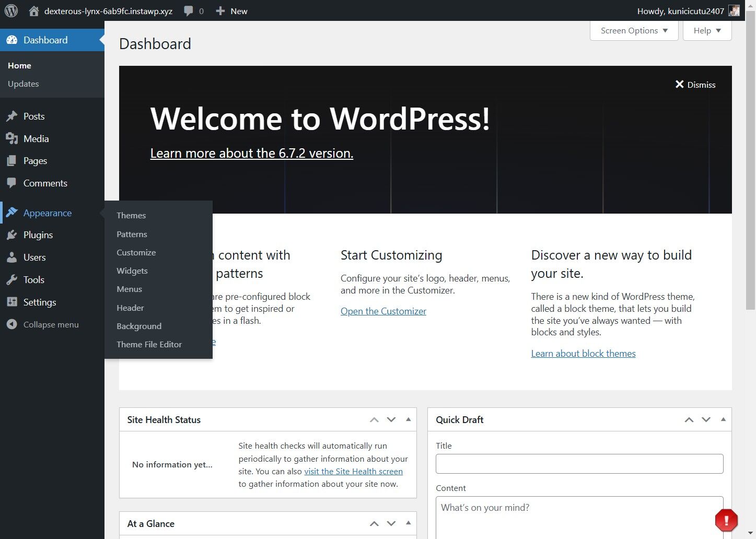This screenshot has width=756, height=539.
Task: Toggle the Site Health Status panel
Action: click(409, 419)
